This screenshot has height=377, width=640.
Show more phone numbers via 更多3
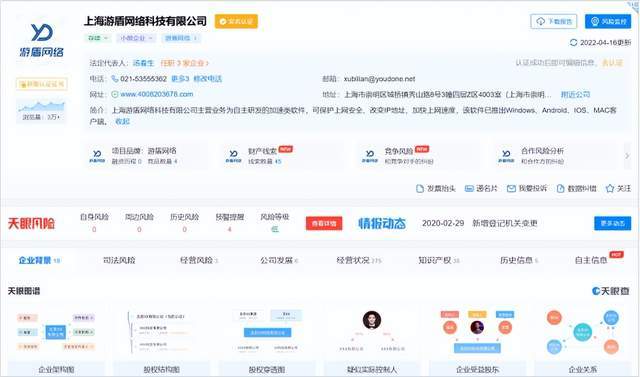click(x=180, y=78)
